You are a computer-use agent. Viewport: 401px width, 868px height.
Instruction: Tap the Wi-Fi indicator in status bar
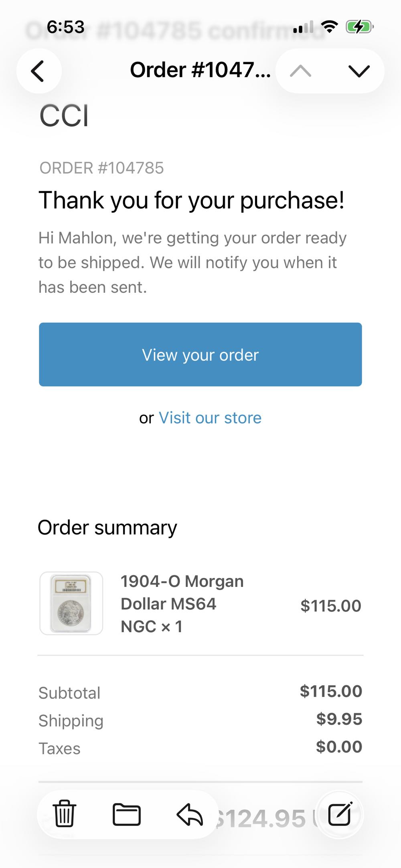pyautogui.click(x=329, y=26)
